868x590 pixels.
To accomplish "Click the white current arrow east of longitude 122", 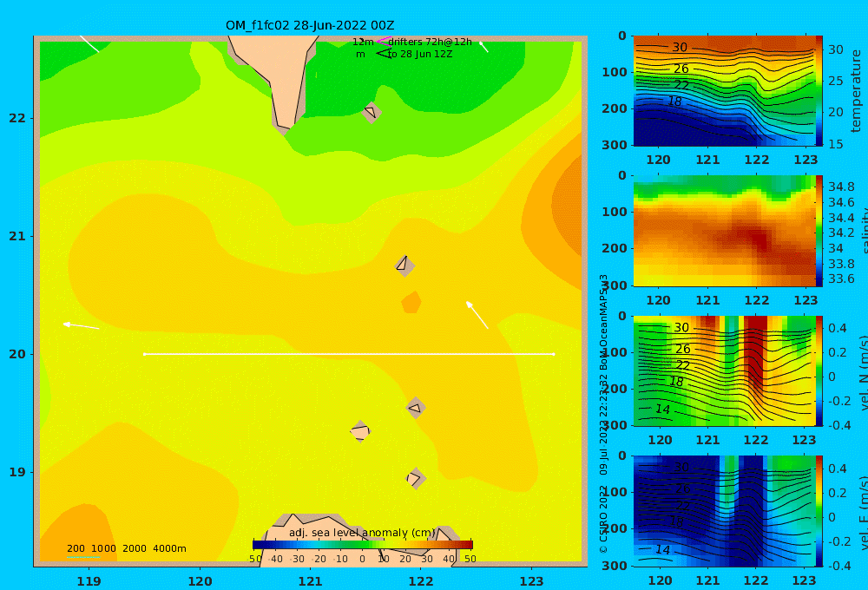I will [x=477, y=315].
